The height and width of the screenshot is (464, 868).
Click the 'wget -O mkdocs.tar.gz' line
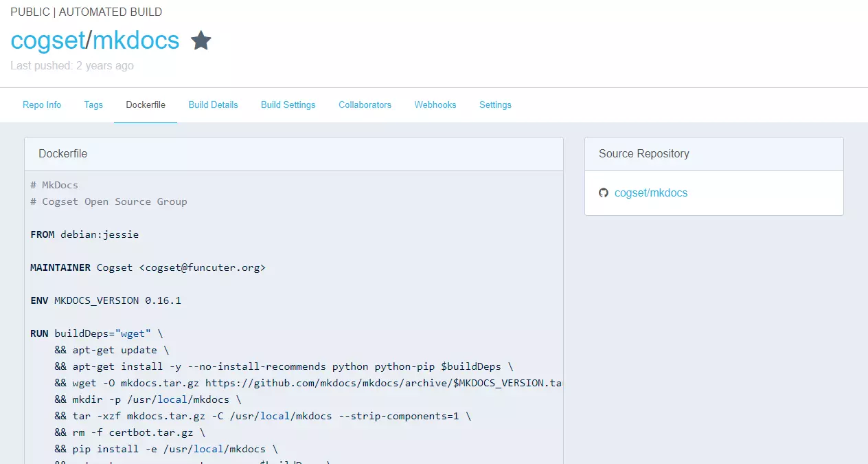308,383
